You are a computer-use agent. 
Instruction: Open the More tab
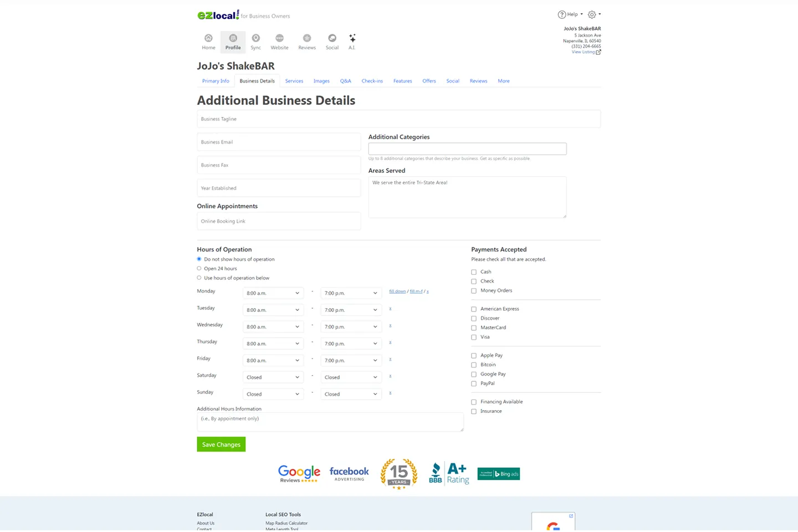(x=504, y=81)
